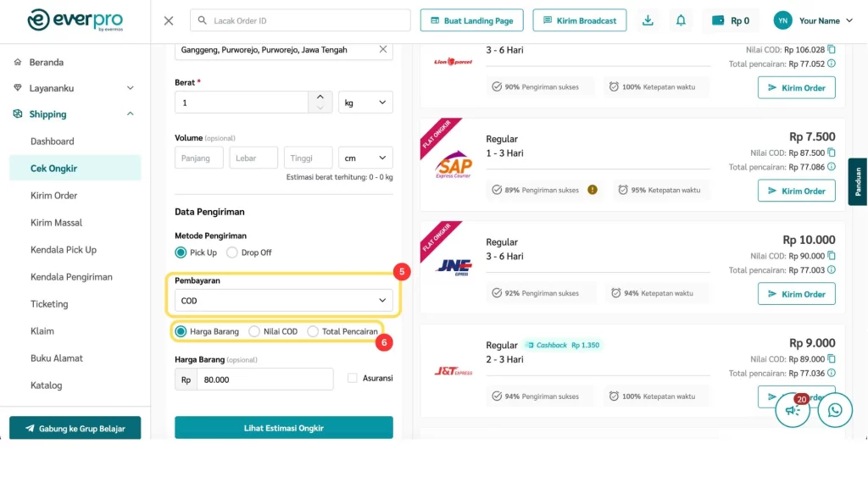Open the notifications bell

point(681,20)
